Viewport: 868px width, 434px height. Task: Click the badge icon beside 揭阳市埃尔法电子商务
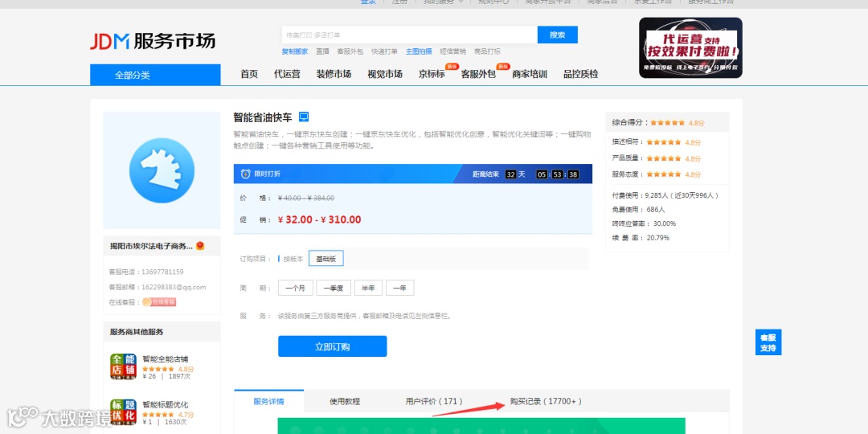click(x=200, y=245)
